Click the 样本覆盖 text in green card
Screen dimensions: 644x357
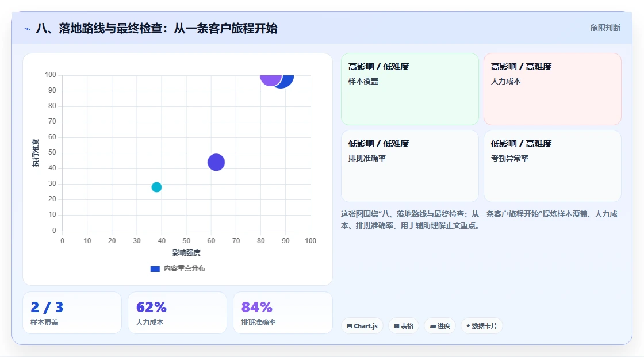363,81
